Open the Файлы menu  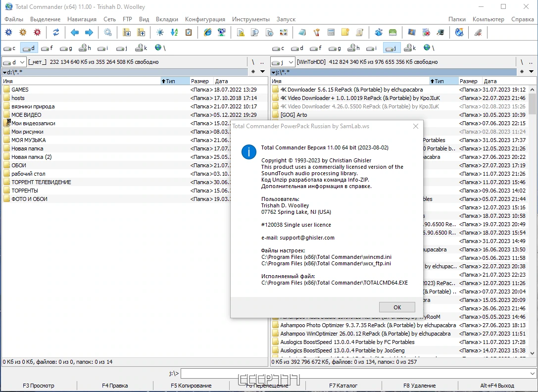tap(14, 19)
